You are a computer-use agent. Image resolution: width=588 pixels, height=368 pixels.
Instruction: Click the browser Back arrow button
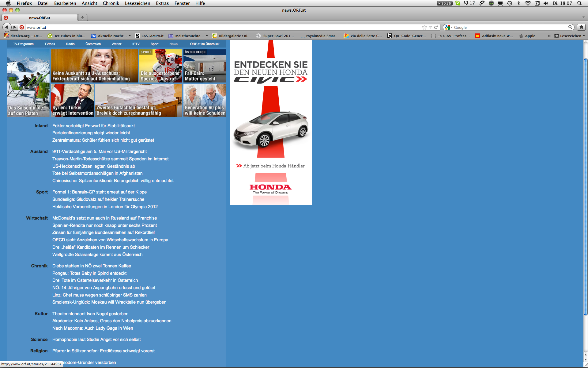(x=7, y=27)
